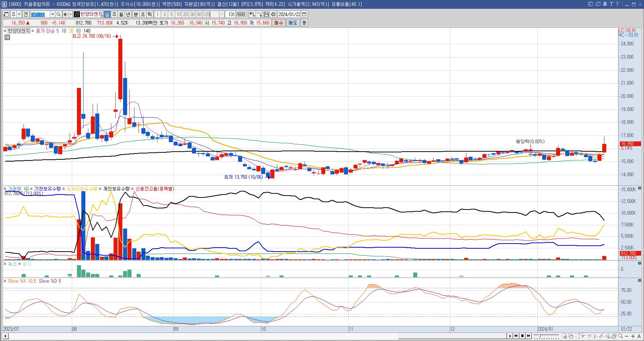
Task: Open the stock code dropdown arrow
Action: [52, 14]
